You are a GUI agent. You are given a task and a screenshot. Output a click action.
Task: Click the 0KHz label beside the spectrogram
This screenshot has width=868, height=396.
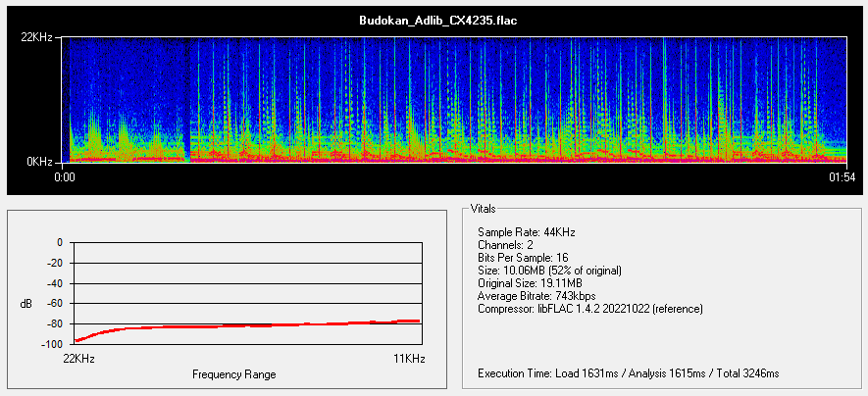click(39, 161)
